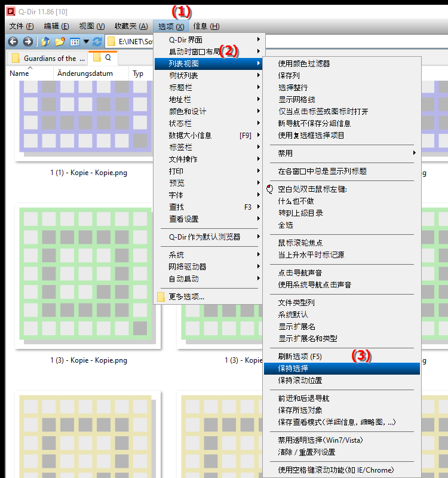Viewport: 448px width, 478px height.
Task: Open the 预览 submenu
Action: tap(208, 183)
